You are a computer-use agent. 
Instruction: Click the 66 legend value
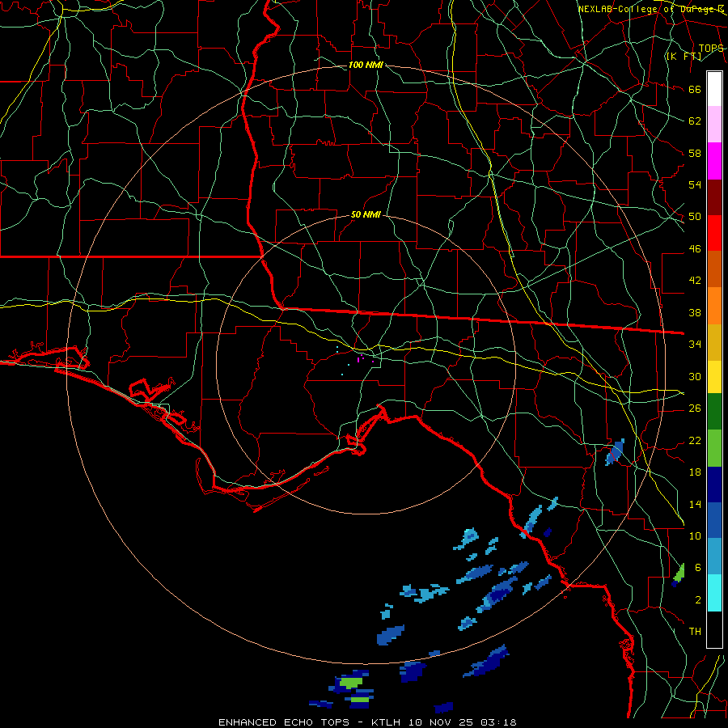click(x=695, y=90)
